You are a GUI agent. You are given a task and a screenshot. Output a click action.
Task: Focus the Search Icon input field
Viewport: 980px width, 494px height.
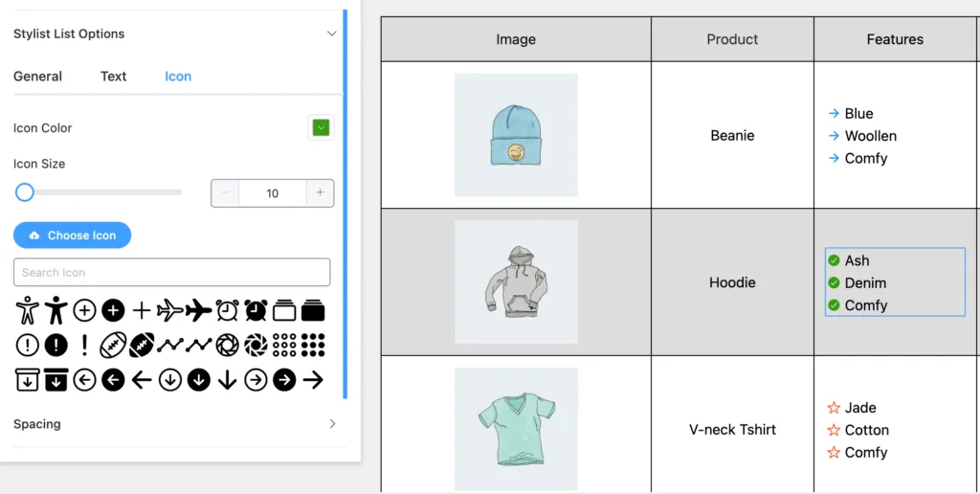pos(172,273)
